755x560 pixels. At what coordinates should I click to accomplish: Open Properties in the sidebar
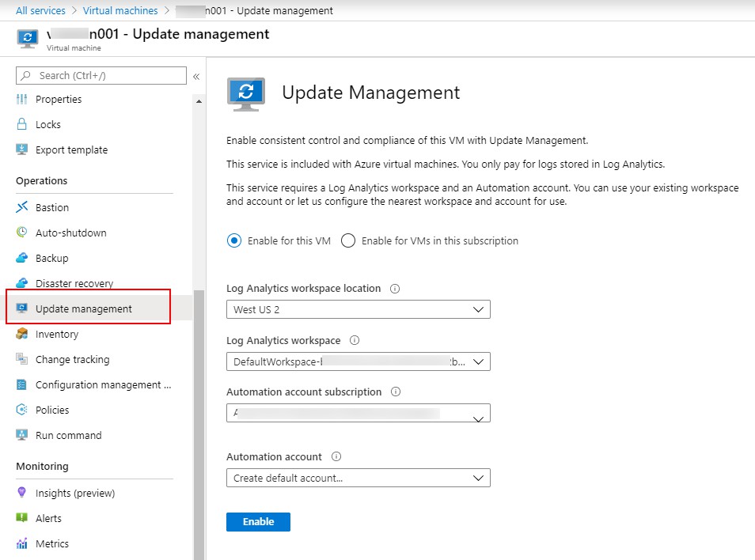click(59, 99)
